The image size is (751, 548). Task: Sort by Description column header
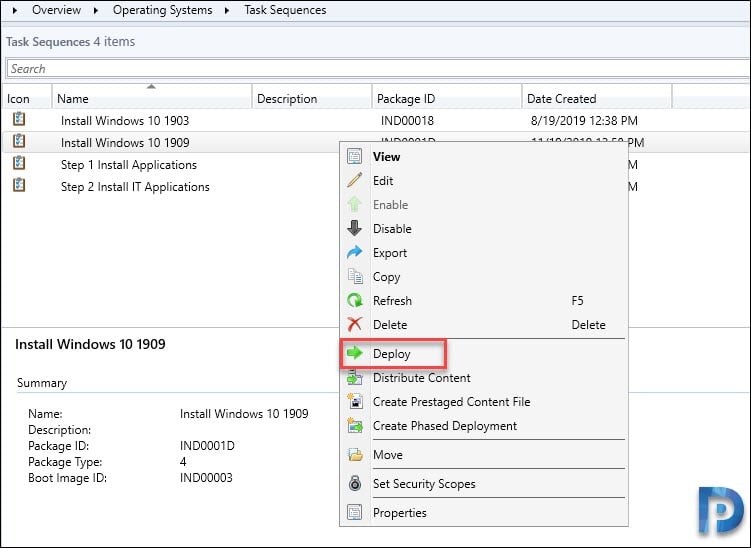coord(312,99)
